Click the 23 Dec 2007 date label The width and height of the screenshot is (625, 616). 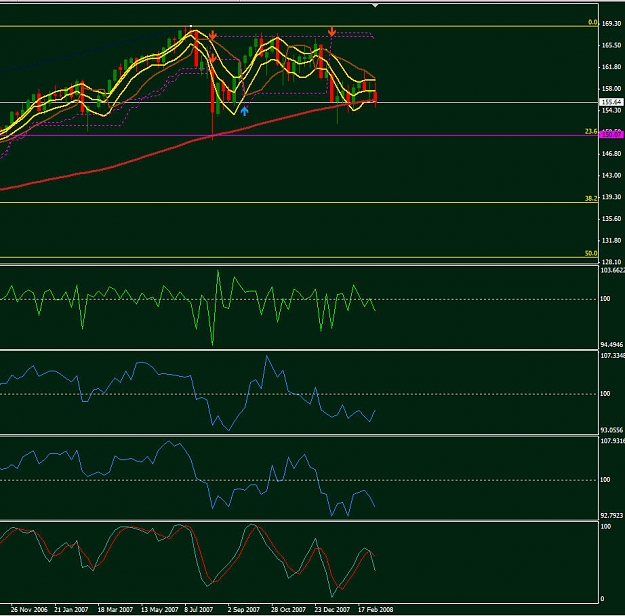tap(332, 610)
